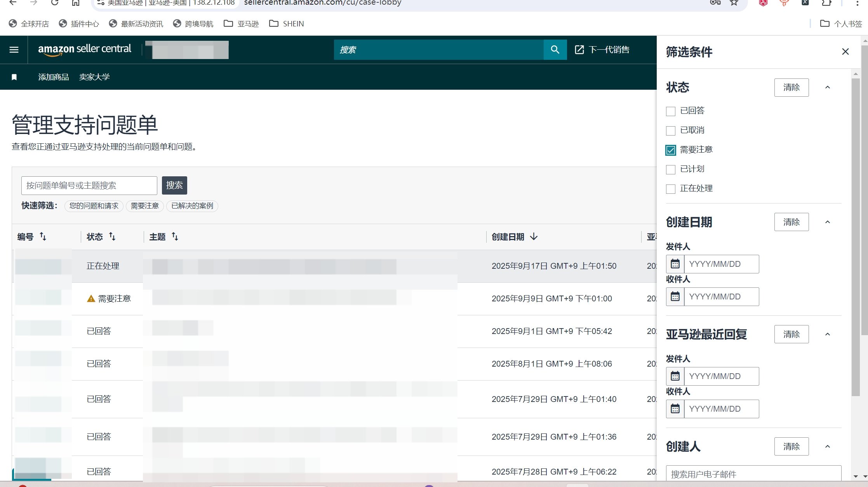Sort cases by 主题 column arrows

(175, 237)
